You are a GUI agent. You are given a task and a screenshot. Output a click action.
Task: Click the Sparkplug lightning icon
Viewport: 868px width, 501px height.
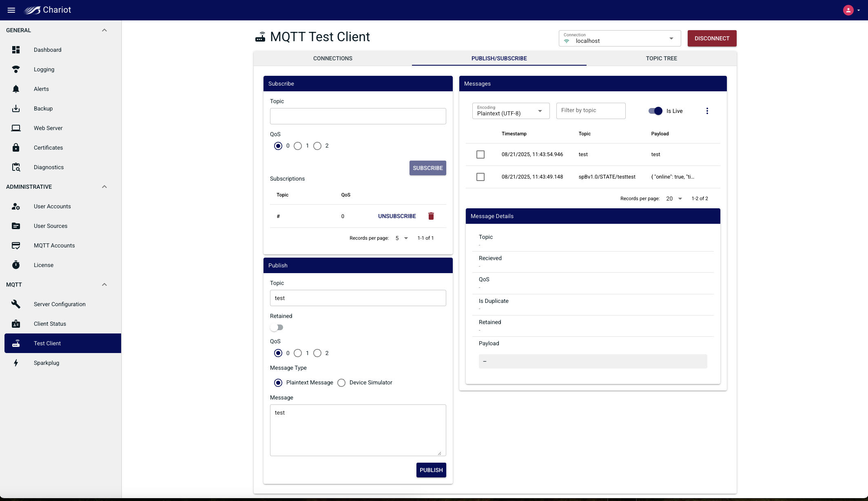tap(16, 363)
